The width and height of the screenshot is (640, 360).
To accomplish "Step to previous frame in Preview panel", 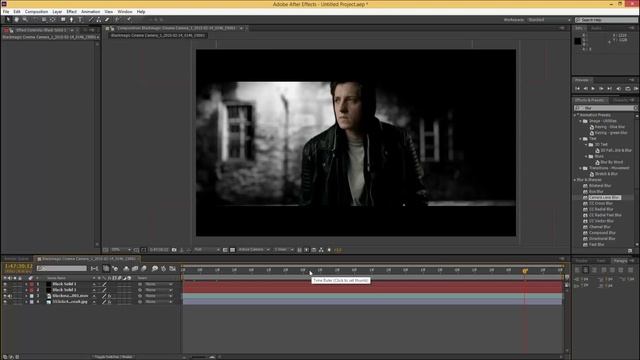I will 585,89.
